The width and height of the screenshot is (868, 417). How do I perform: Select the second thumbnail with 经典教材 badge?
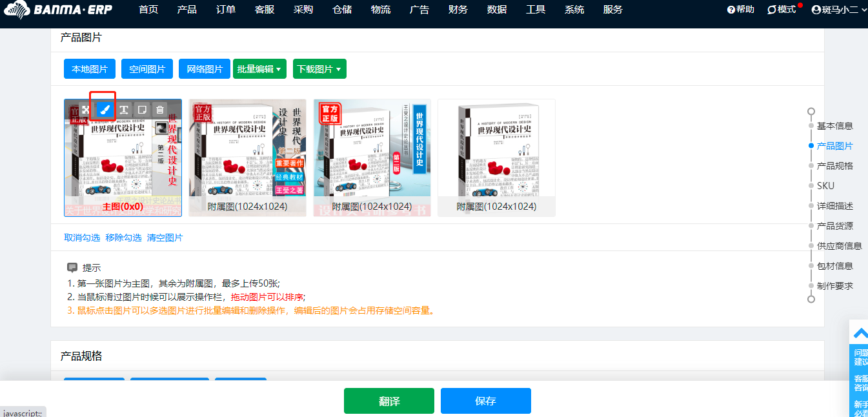click(x=247, y=158)
